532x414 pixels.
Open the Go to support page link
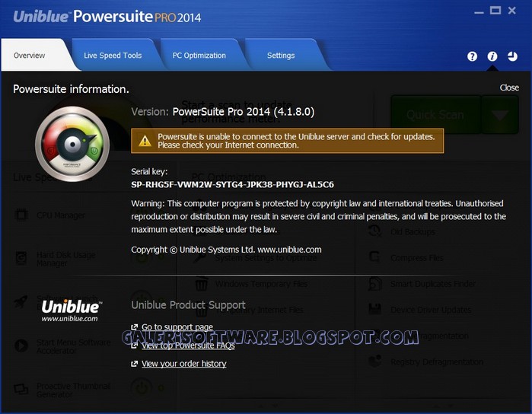[177, 326]
